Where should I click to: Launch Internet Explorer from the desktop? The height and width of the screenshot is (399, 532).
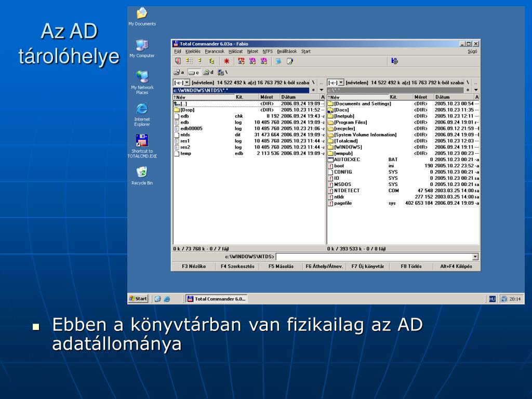tap(142, 114)
